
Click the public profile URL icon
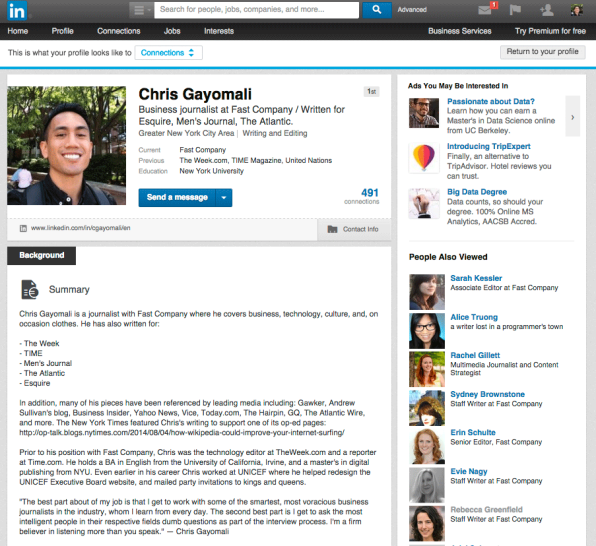23,228
